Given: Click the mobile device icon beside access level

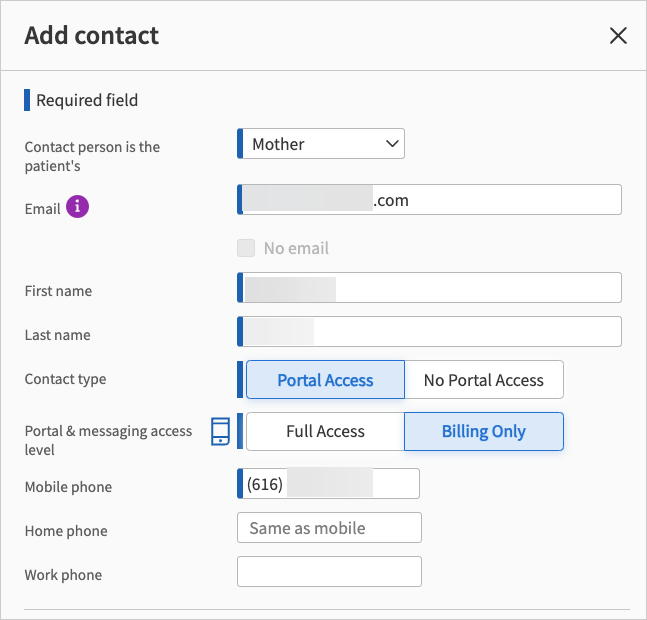Looking at the screenshot, I should 221,431.
